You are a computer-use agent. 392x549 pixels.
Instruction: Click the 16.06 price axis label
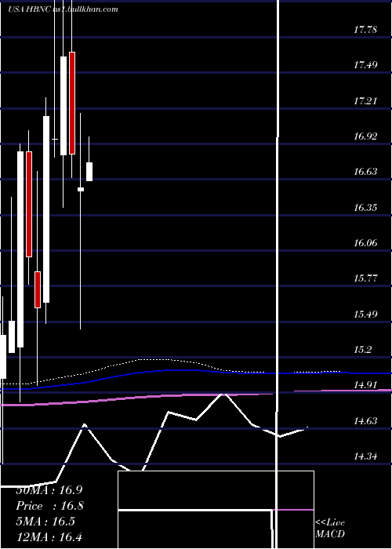[x=365, y=242]
